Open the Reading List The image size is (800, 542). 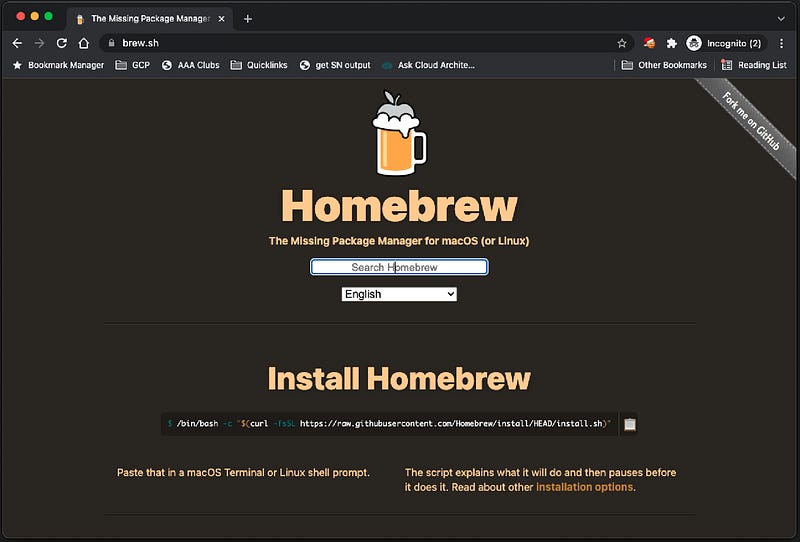click(x=754, y=65)
